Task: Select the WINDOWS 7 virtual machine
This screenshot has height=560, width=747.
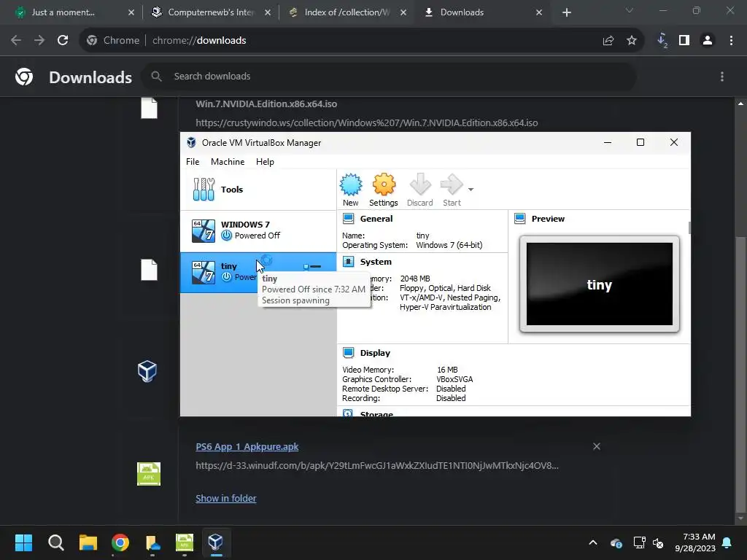Action: (x=258, y=231)
